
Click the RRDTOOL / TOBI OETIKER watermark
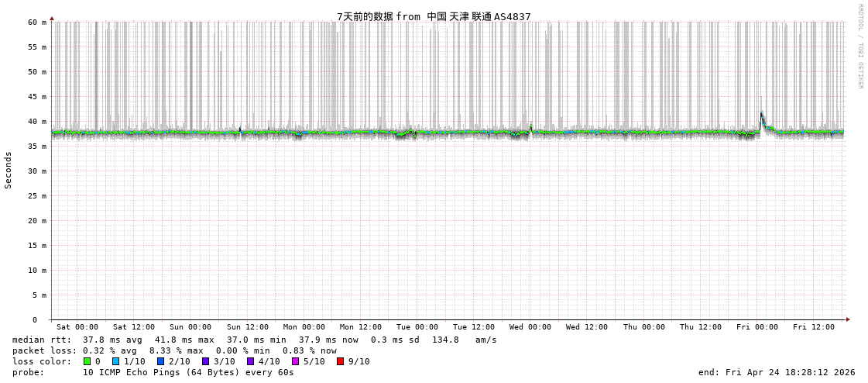[x=859, y=47]
